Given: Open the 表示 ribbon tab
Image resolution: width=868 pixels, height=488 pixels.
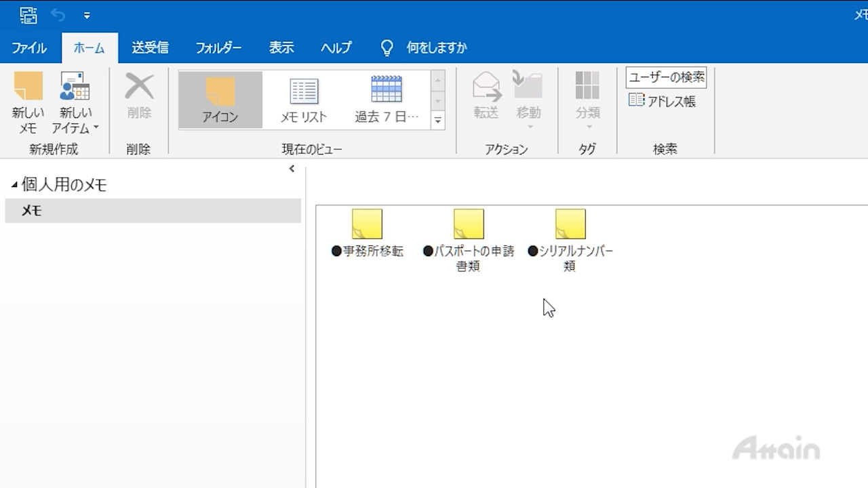Looking at the screenshot, I should [x=281, y=48].
